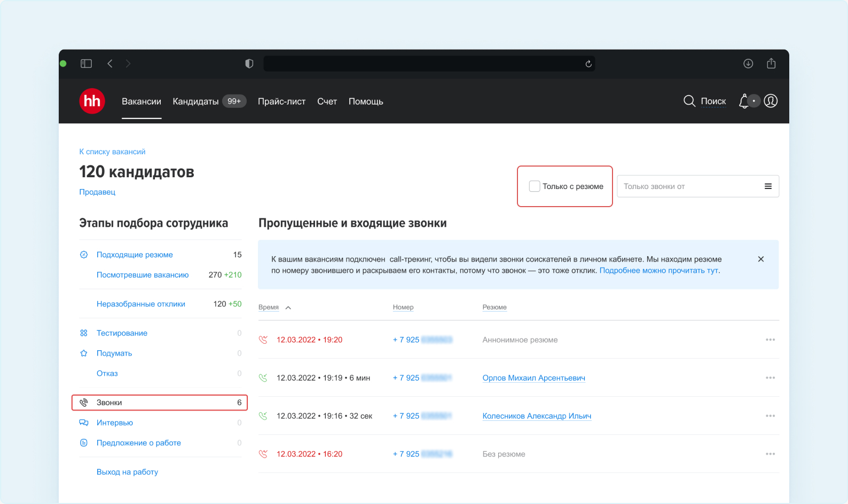Screen dimensions: 848x504
Task: Click the 99+ candidates badge
Action: 234,101
